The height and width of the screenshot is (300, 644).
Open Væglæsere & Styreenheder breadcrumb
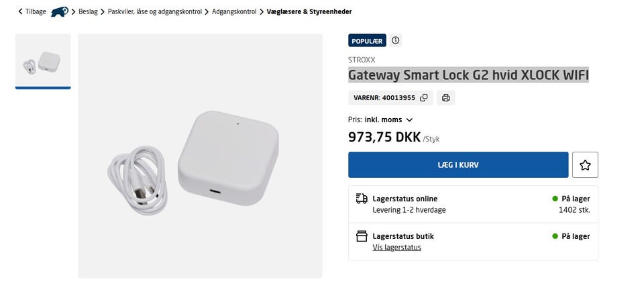click(x=309, y=11)
